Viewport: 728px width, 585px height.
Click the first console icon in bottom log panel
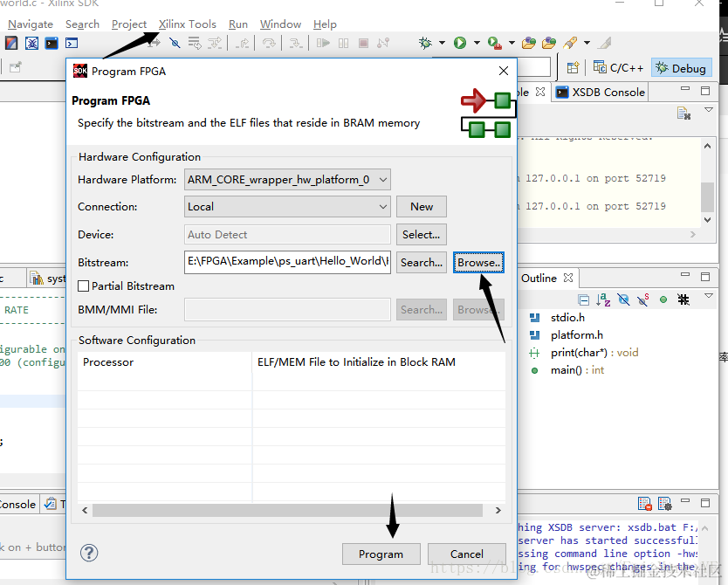tap(645, 504)
